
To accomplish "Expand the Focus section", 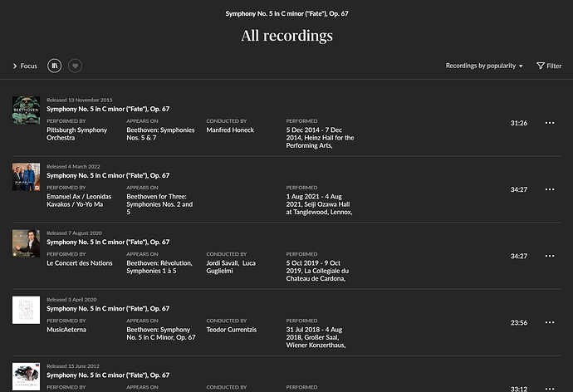I will [25, 66].
